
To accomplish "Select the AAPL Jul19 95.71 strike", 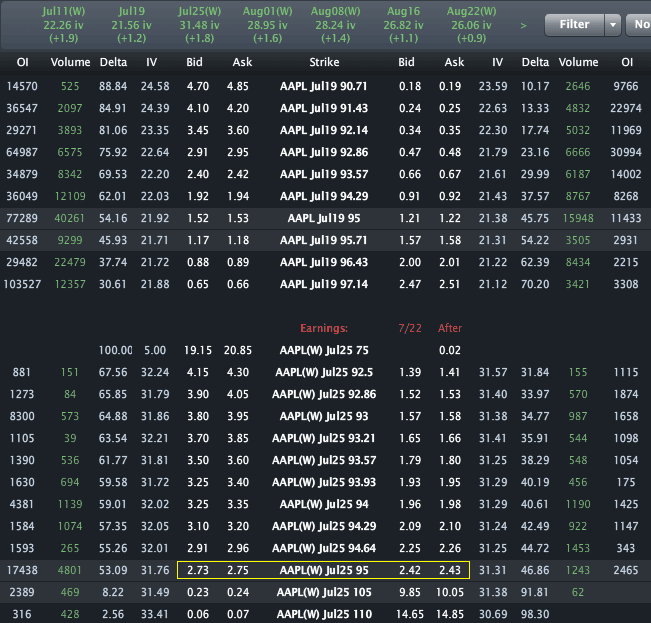I will [x=323, y=240].
